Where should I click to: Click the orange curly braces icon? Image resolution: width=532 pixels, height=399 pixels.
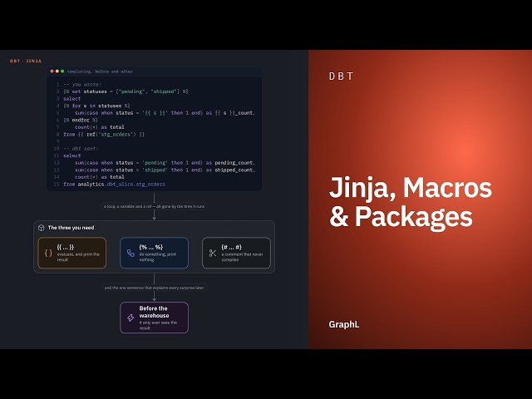coord(48,253)
